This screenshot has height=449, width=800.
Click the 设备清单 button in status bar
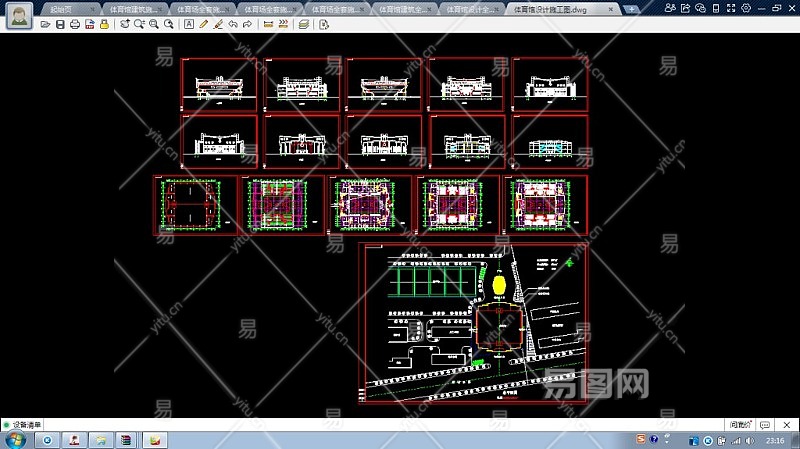(x=28, y=425)
